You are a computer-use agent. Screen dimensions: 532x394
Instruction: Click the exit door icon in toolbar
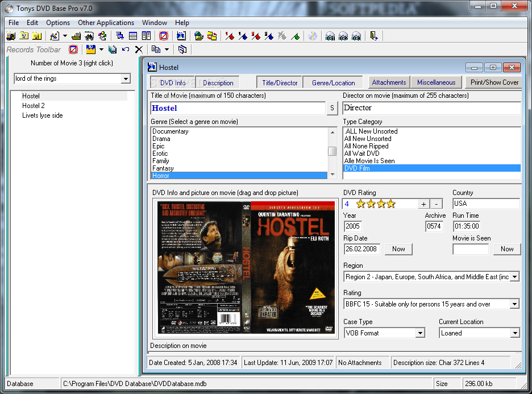(373, 36)
